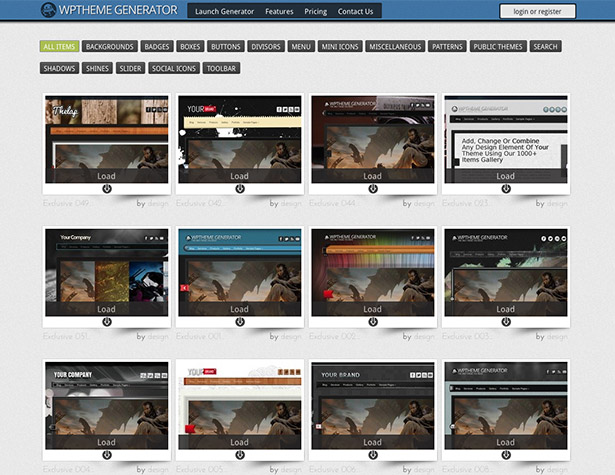Screen dimensions: 615x475
Task: Load the Exclusive 008 theme
Action: coord(506,442)
